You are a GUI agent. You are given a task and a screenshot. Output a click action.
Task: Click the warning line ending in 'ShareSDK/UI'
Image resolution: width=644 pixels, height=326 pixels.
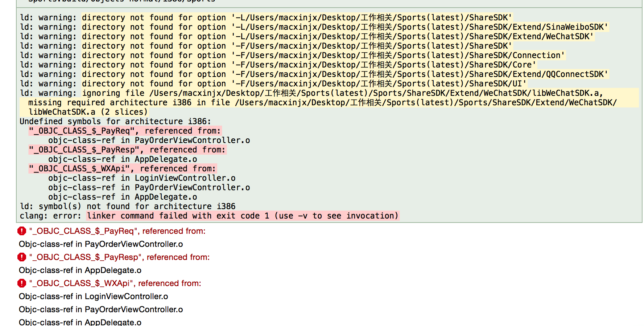click(x=273, y=83)
